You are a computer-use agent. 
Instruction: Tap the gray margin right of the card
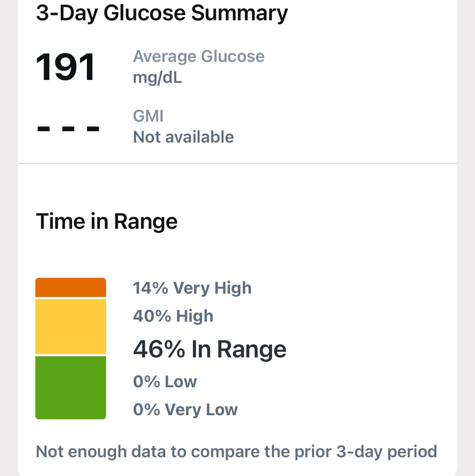[x=466, y=237]
